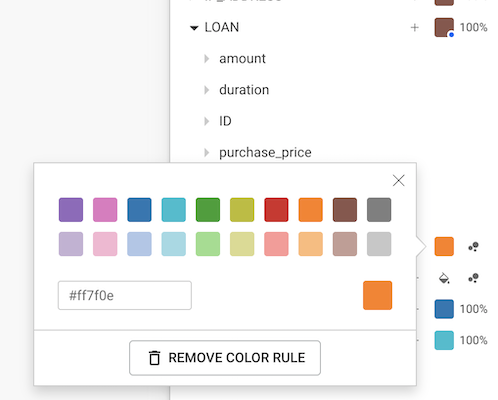The image size is (498, 400).
Task: Close the color picker popup
Action: (398, 181)
